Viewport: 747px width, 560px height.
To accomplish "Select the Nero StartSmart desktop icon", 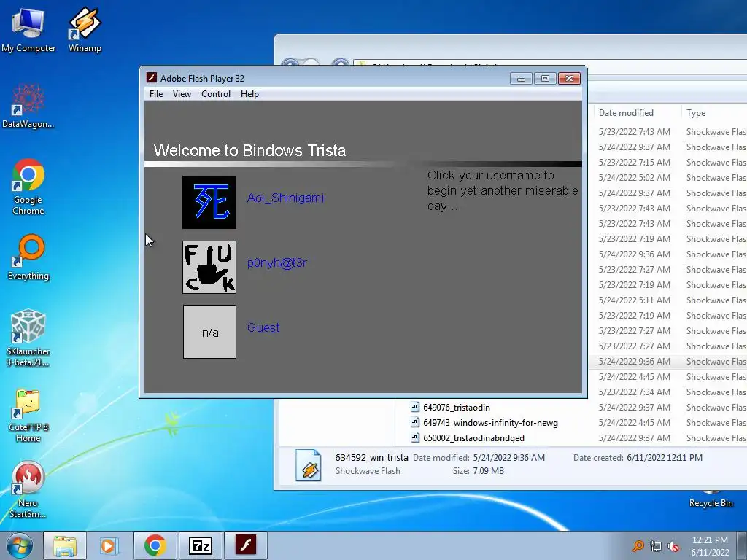I will click(x=28, y=489).
